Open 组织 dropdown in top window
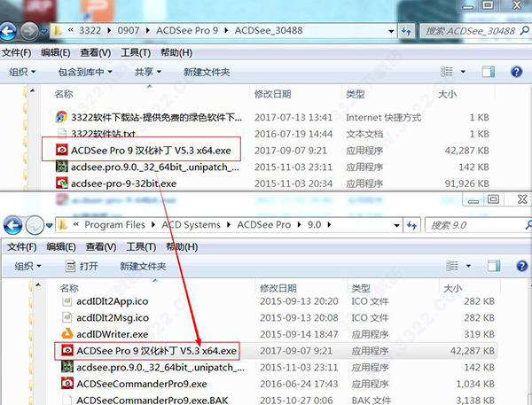This screenshot has width=532, height=405. click(22, 72)
